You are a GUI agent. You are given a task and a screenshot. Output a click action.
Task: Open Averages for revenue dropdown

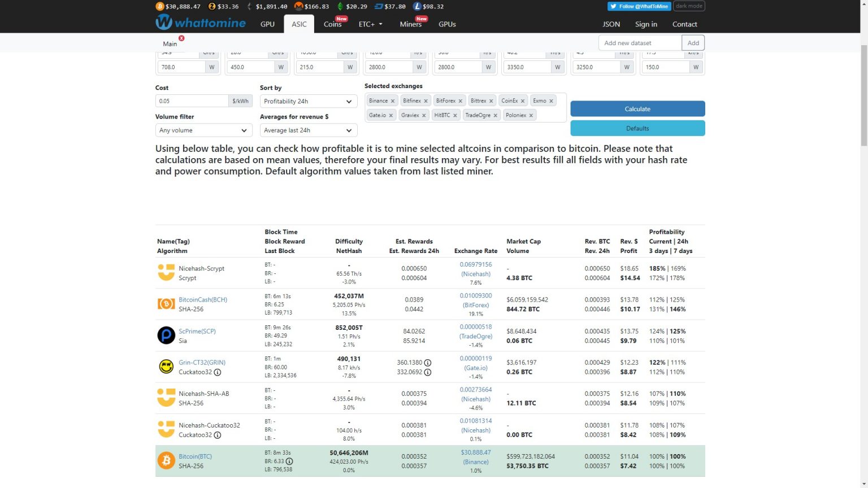(x=309, y=130)
